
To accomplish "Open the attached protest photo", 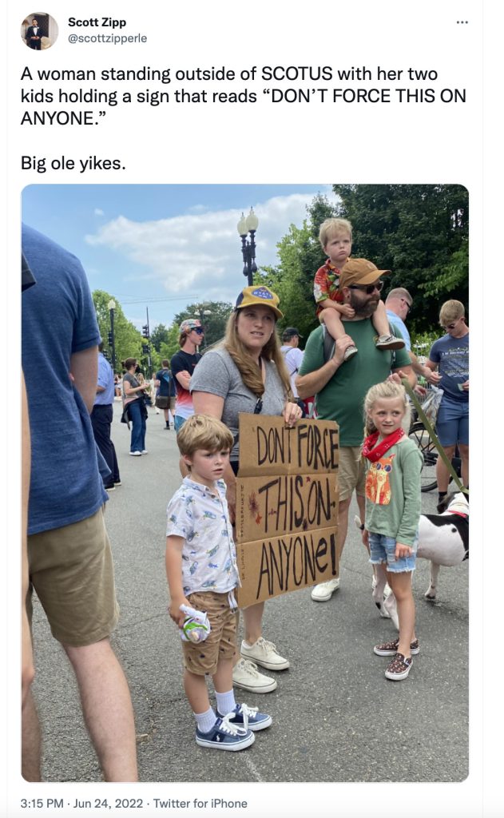I will [x=244, y=482].
